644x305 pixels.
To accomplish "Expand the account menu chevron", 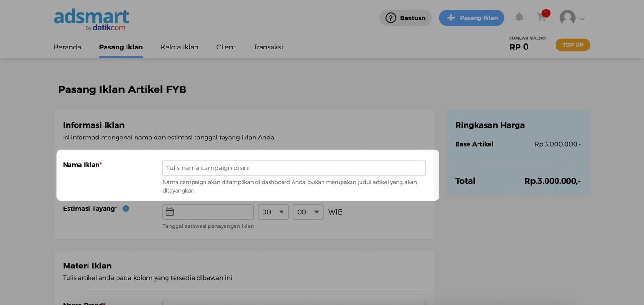I will 582,19.
